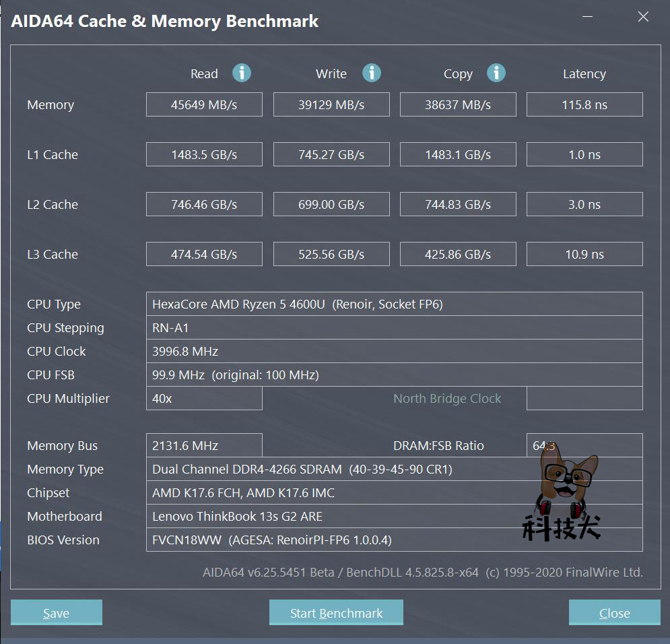The height and width of the screenshot is (644, 670).
Task: Click the CPU Clock value 3996.8 MHz
Action: click(395, 351)
